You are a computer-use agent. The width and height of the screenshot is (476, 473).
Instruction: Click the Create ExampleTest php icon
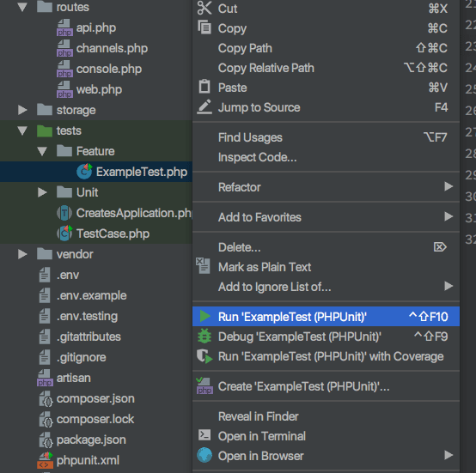(x=204, y=385)
